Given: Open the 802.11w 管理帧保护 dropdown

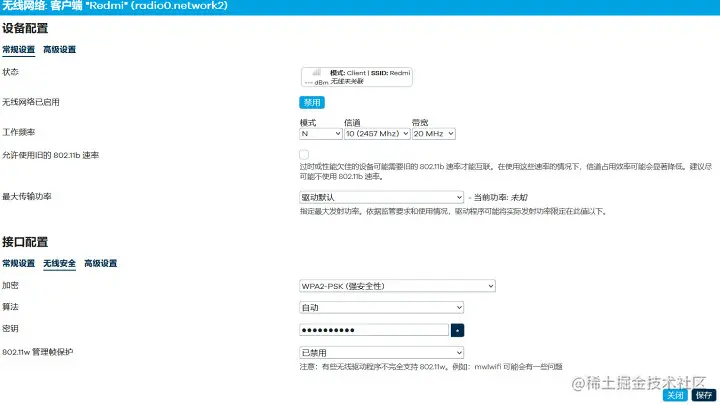Looking at the screenshot, I should 381,353.
